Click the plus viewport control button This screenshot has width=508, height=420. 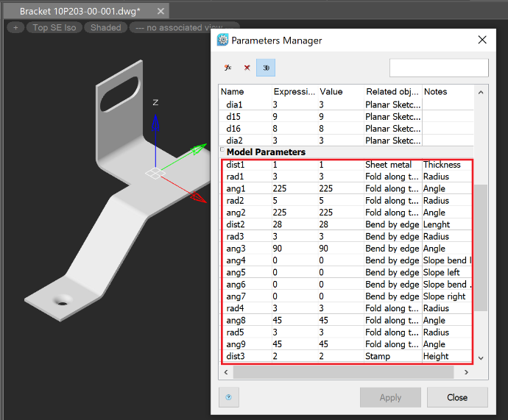15,28
